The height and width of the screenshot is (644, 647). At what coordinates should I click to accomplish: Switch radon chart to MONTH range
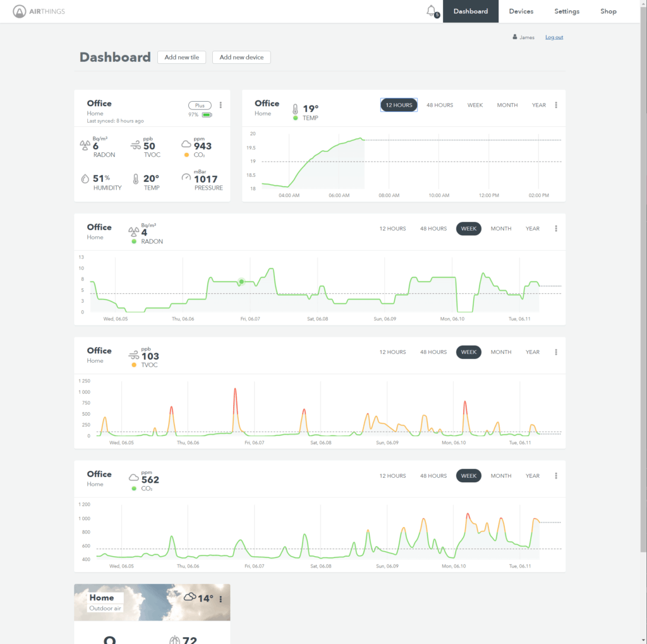click(x=501, y=229)
